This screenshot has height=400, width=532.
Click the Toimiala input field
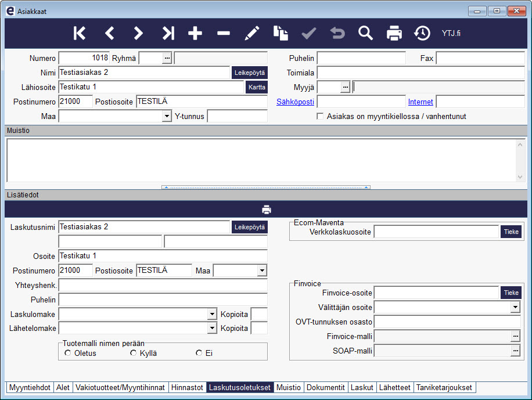point(420,73)
